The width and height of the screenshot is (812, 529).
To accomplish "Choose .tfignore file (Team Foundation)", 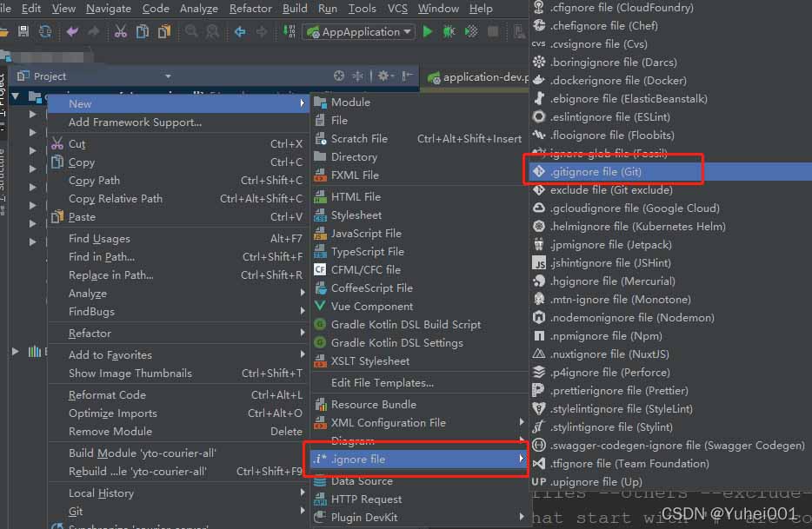I will [670, 464].
